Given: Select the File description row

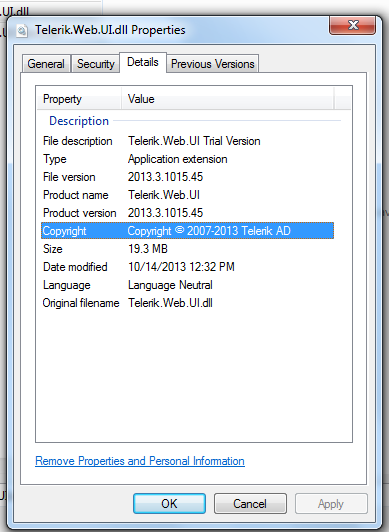Looking at the screenshot, I should click(187, 141).
